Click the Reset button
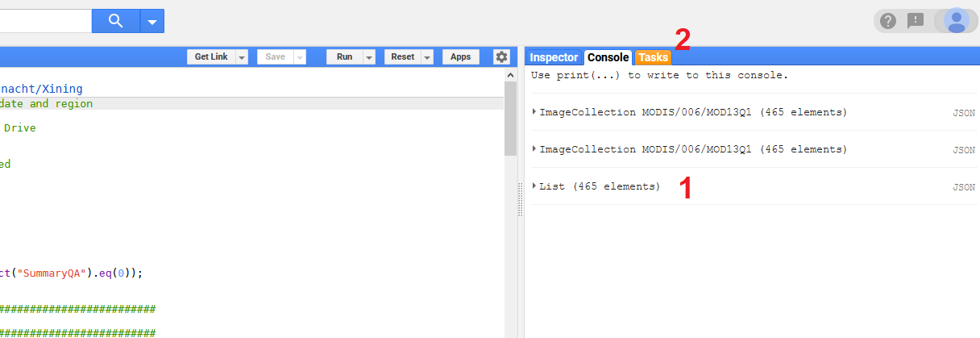The width and height of the screenshot is (980, 338). (402, 57)
